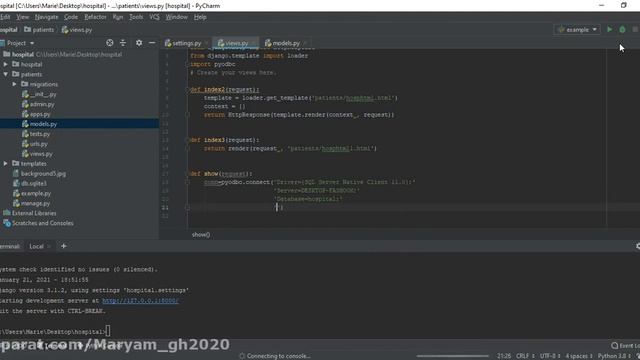Close the models.py editor tab
The width and height of the screenshot is (640, 360).
(x=305, y=43)
